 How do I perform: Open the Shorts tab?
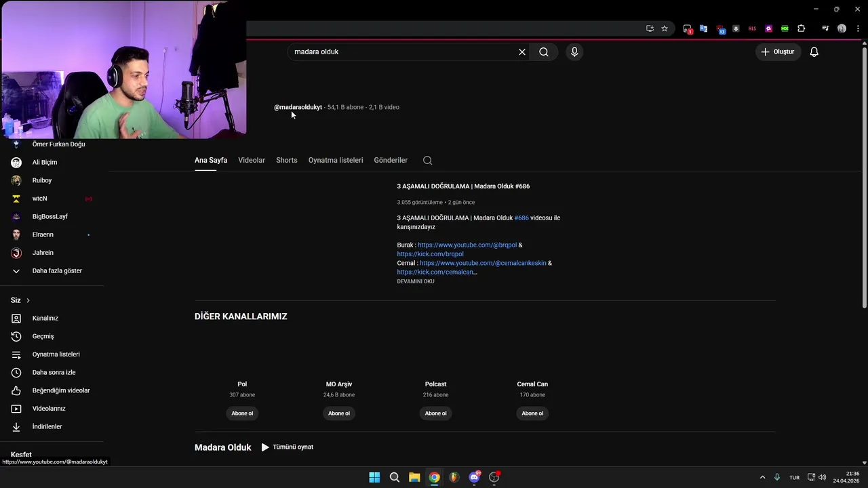(x=287, y=160)
